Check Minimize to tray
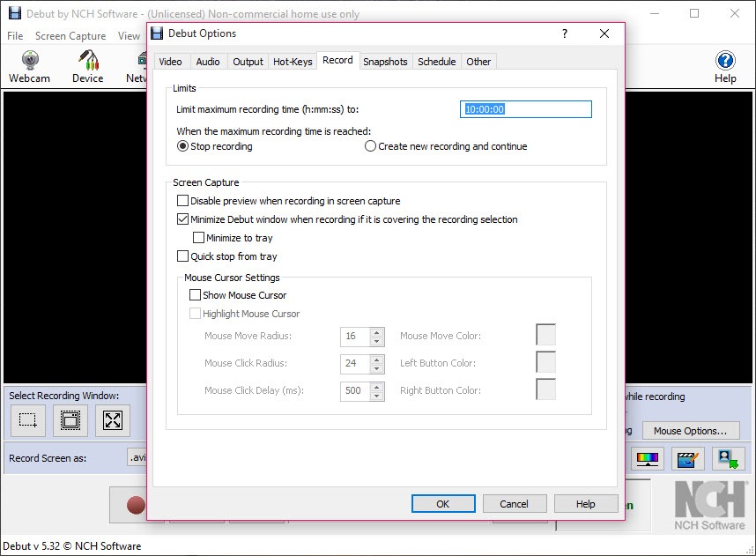This screenshot has height=556, width=756. pos(198,238)
